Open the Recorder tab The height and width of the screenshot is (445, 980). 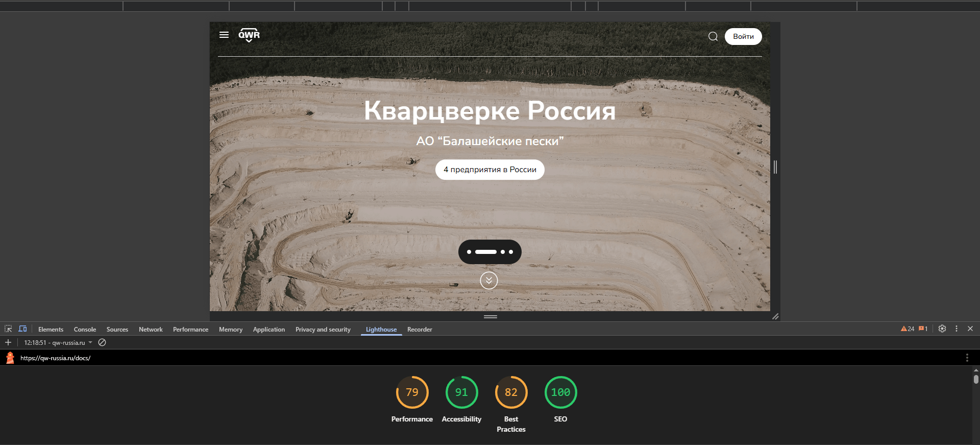click(420, 330)
